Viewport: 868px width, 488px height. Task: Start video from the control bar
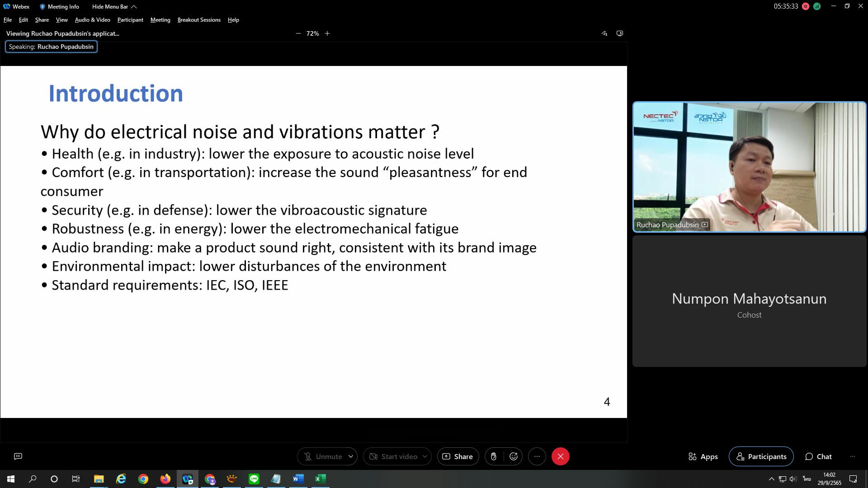click(393, 456)
